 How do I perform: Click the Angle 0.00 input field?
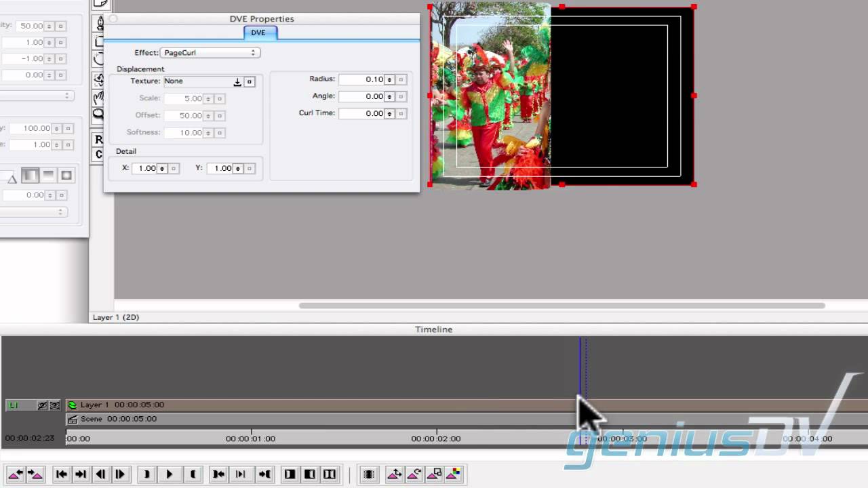pos(361,97)
